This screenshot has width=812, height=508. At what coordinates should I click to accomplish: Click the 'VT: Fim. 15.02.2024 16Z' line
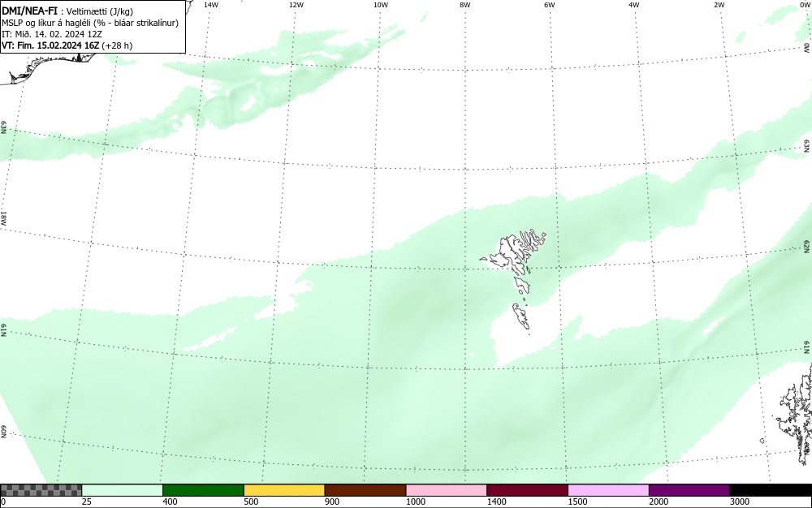point(67,45)
